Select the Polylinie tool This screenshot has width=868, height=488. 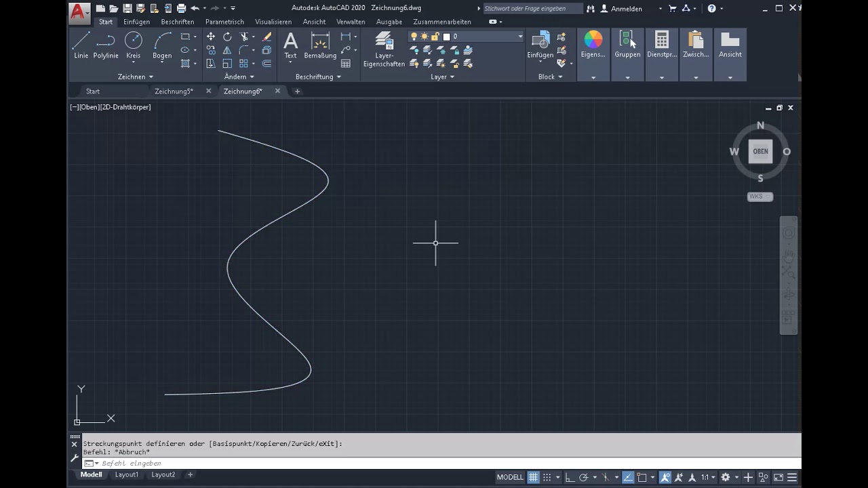(x=106, y=45)
